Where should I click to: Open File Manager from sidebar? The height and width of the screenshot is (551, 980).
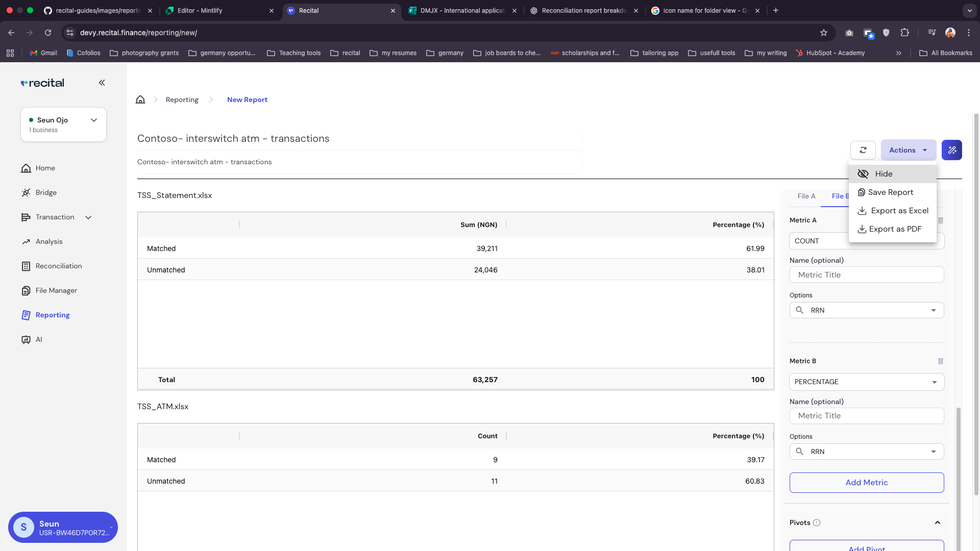coord(56,290)
